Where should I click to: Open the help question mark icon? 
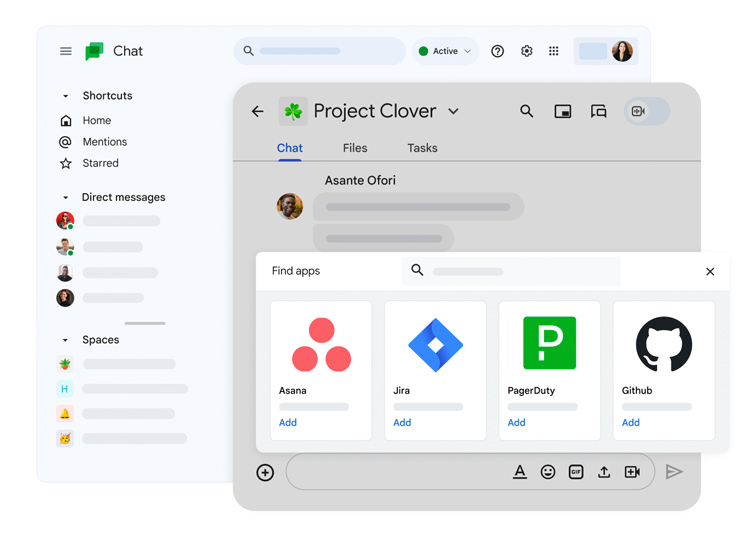(497, 51)
